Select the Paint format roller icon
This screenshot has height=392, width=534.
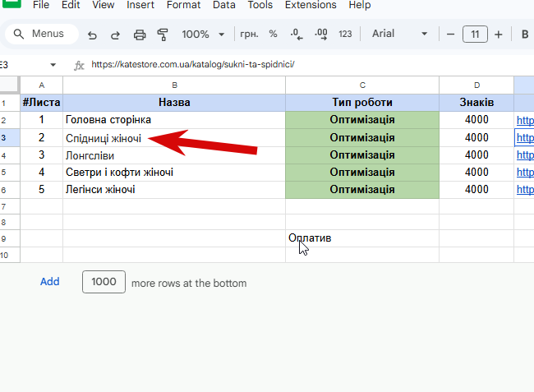pyautogui.click(x=163, y=35)
